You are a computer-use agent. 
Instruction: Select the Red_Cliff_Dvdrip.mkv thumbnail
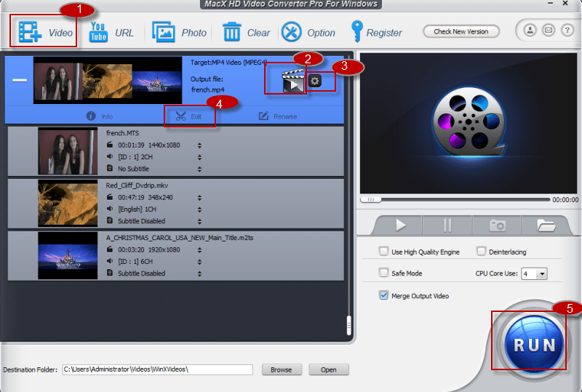(68, 204)
